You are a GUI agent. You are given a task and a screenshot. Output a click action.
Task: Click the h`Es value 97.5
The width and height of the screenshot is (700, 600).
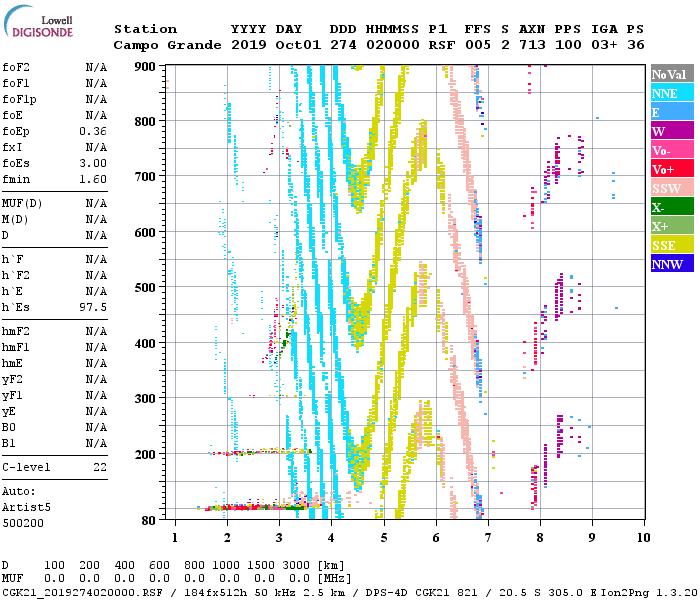tap(93, 308)
